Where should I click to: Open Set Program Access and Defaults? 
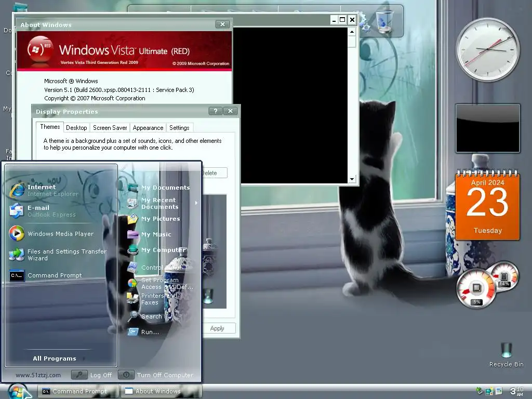coord(160,283)
